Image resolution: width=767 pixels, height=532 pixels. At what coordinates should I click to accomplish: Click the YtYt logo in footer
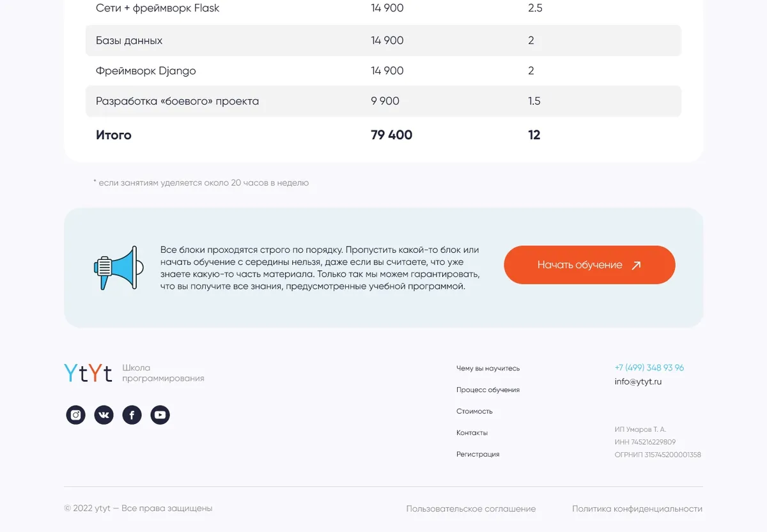88,373
